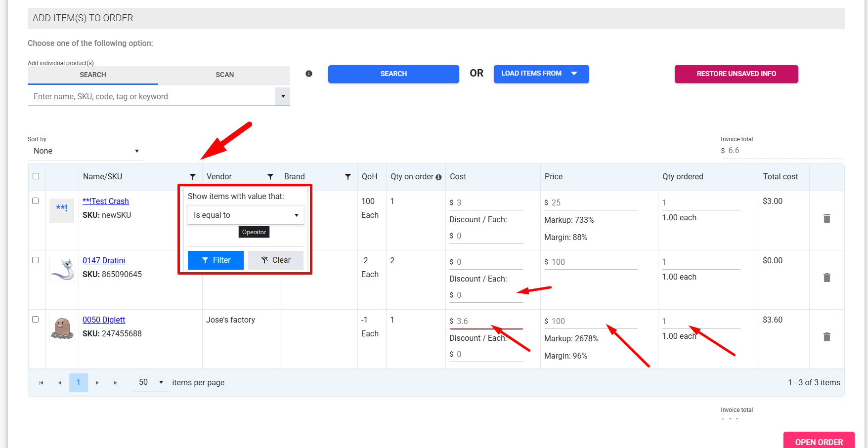
Task: Open the Brand column filter icon
Action: coord(348,177)
